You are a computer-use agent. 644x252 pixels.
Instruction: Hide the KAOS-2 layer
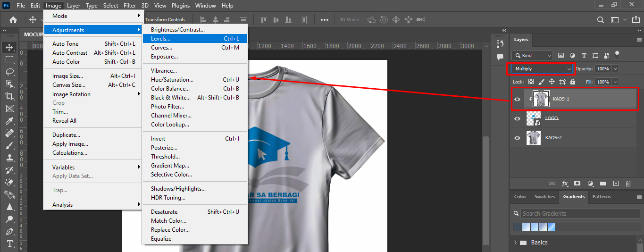(517, 138)
